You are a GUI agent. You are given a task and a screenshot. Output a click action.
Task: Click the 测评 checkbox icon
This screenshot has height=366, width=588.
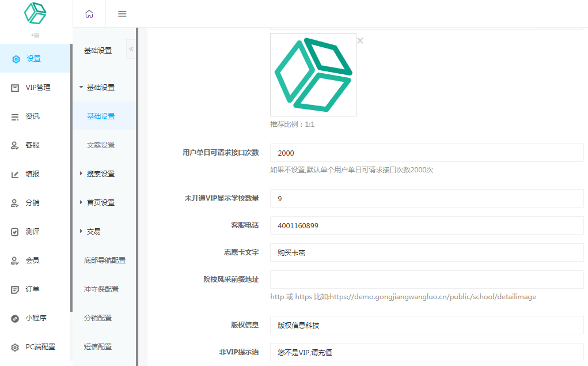(x=14, y=232)
